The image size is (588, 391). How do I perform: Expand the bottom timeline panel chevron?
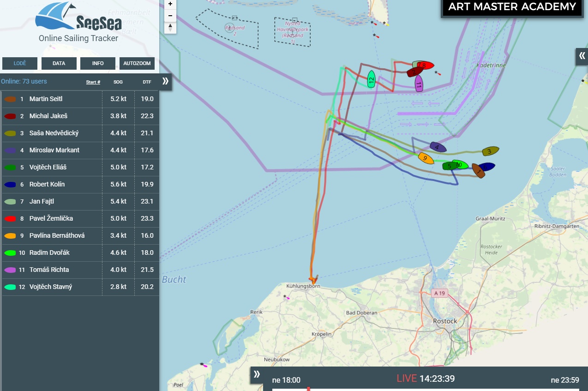click(x=257, y=374)
